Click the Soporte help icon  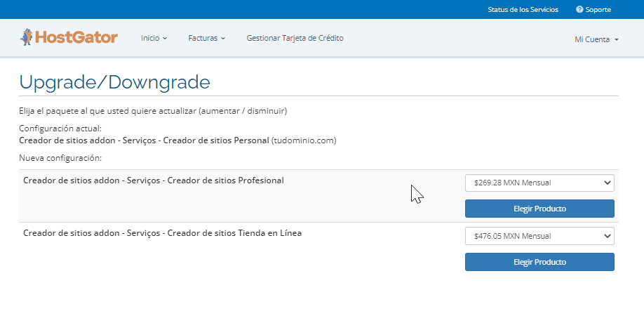point(579,9)
